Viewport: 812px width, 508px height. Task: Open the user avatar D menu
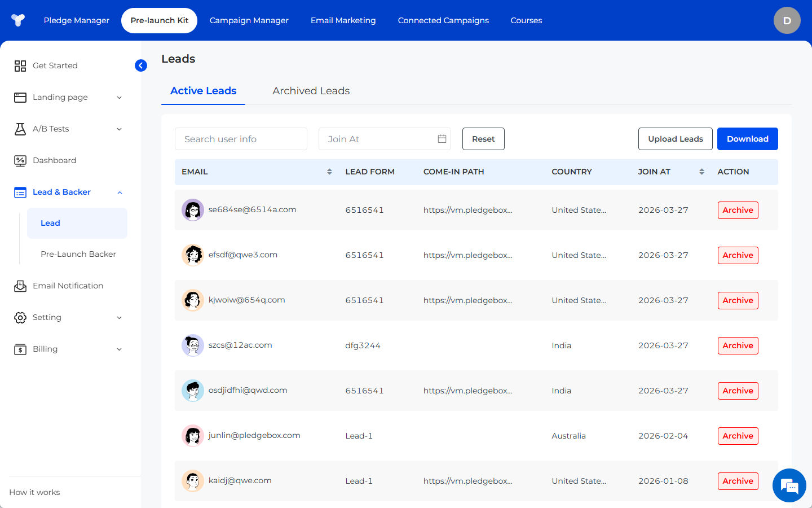pyautogui.click(x=787, y=20)
